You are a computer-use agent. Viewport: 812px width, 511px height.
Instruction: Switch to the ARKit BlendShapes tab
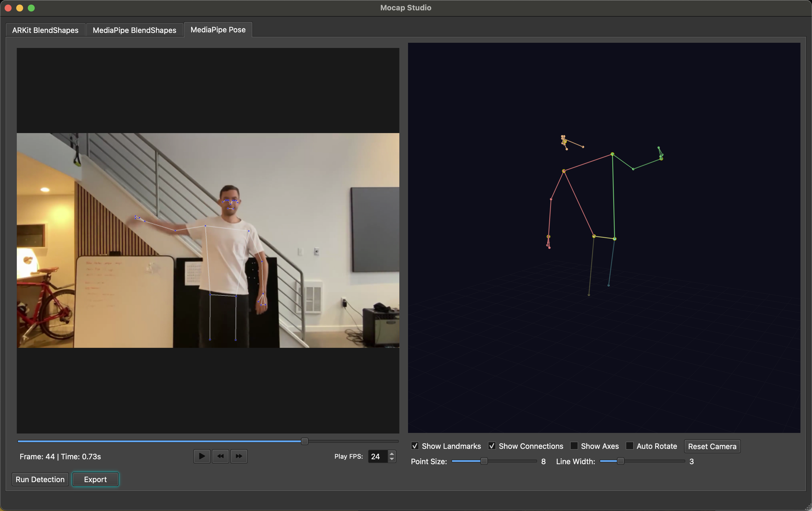click(45, 30)
